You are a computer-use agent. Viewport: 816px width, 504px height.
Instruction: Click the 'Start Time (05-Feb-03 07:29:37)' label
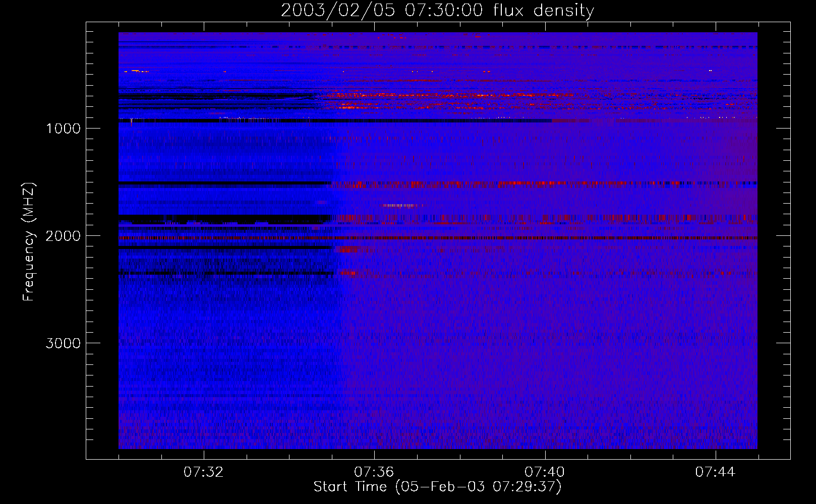[437, 487]
